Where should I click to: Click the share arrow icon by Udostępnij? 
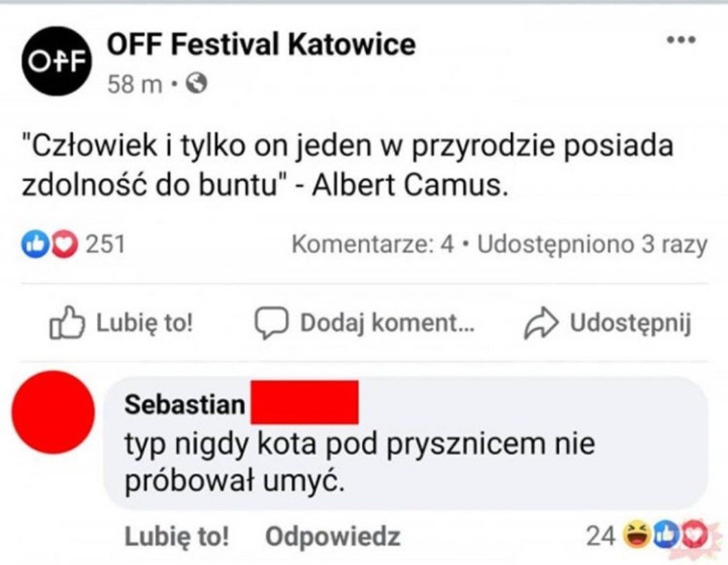pos(540,324)
